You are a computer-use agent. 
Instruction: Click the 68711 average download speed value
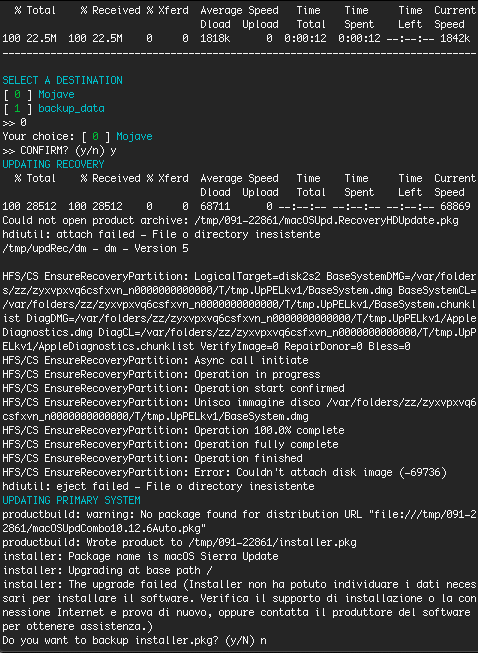coord(215,206)
